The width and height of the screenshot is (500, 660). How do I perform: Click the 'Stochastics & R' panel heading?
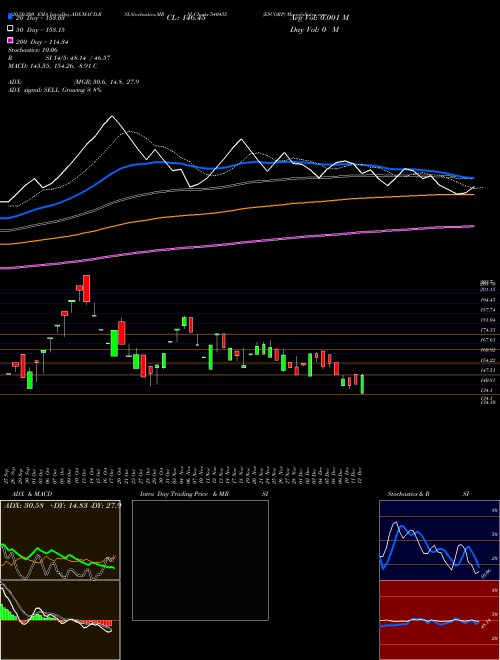click(408, 494)
